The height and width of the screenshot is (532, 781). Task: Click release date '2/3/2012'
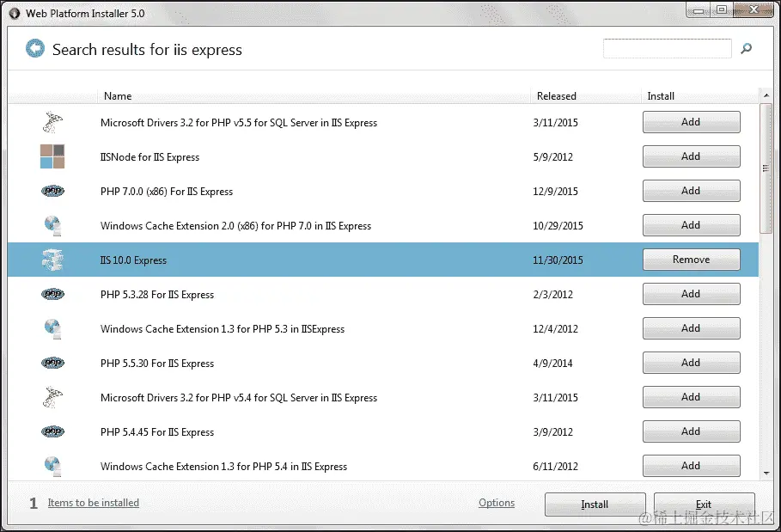coord(552,295)
